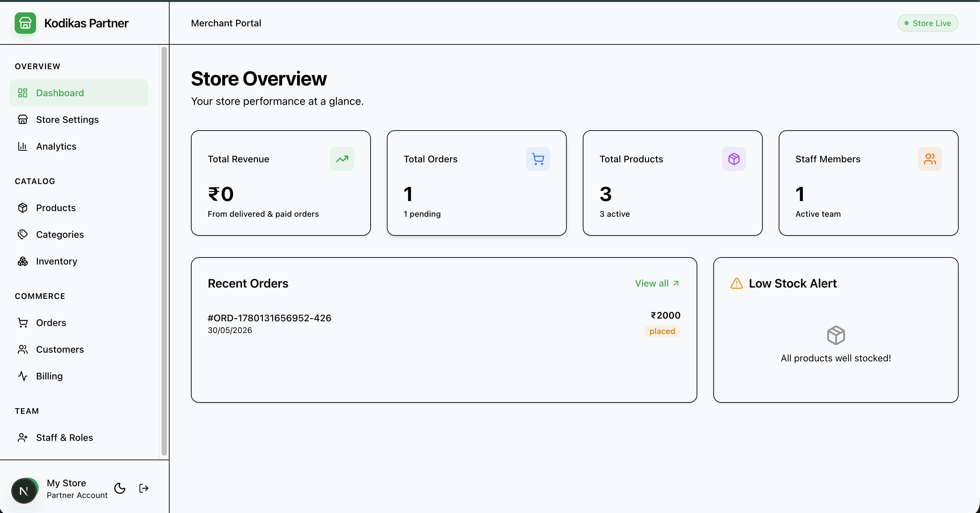The height and width of the screenshot is (513, 980).
Task: Click the ₹0 revenue value
Action: point(221,194)
